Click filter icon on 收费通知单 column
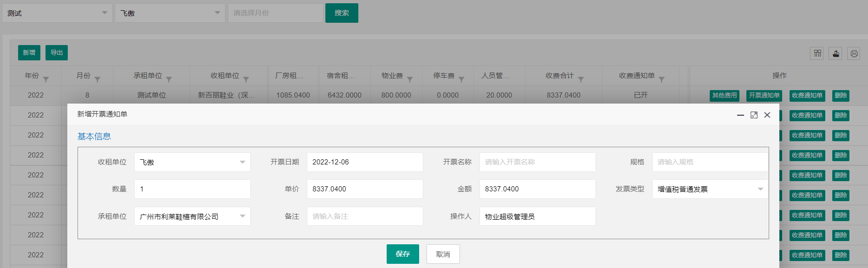868x268 pixels. click(x=661, y=79)
